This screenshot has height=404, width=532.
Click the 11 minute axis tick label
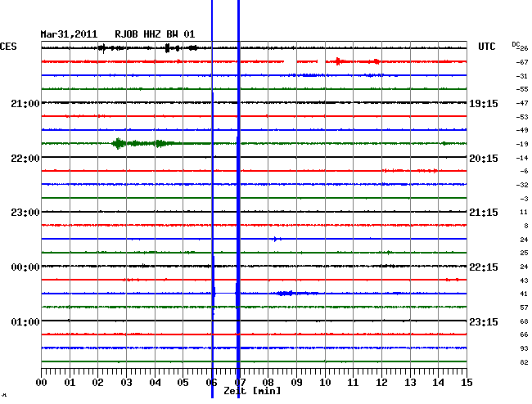click(x=353, y=383)
